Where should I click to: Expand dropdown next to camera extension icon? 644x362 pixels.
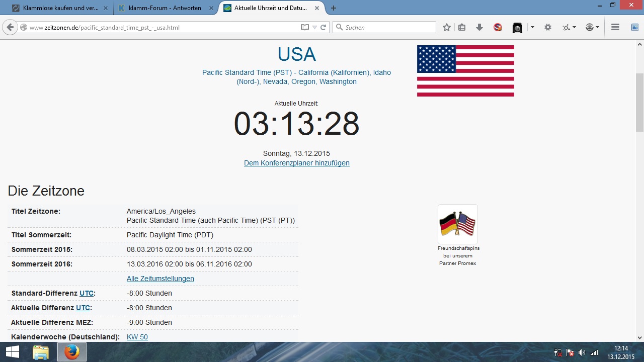[532, 28]
